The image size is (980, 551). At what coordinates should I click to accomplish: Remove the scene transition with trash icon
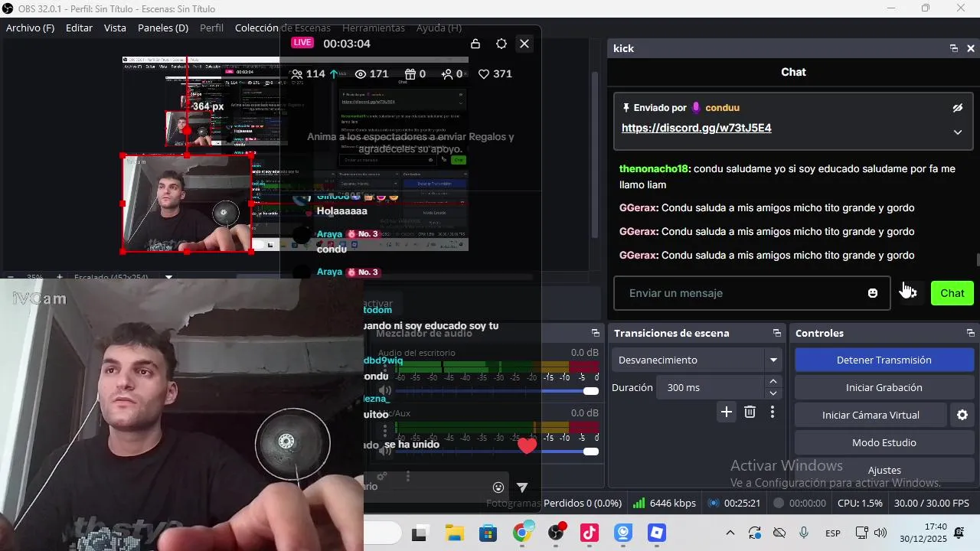point(750,412)
